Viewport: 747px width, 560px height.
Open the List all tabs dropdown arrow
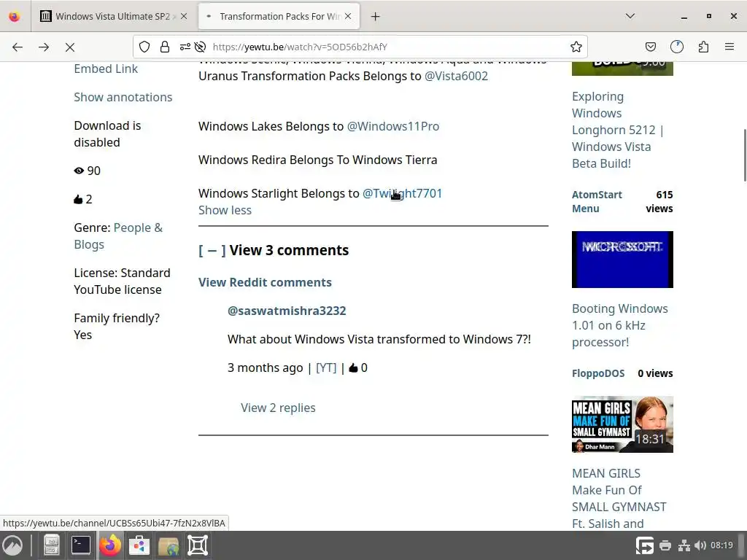coord(630,16)
